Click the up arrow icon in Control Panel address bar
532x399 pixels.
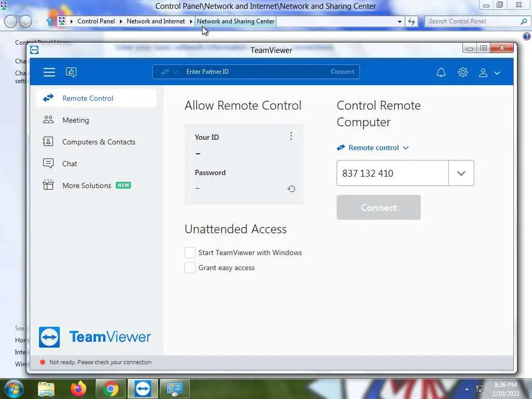point(50,21)
